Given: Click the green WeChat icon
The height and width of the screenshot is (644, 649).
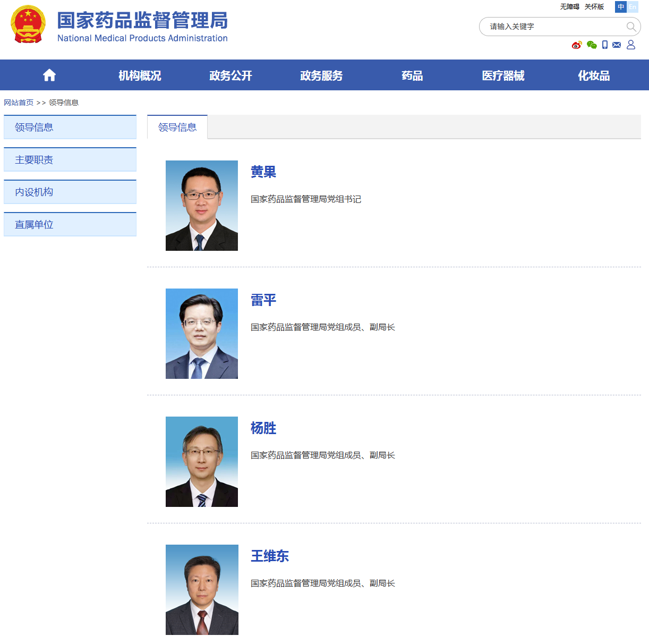Looking at the screenshot, I should coord(592,45).
